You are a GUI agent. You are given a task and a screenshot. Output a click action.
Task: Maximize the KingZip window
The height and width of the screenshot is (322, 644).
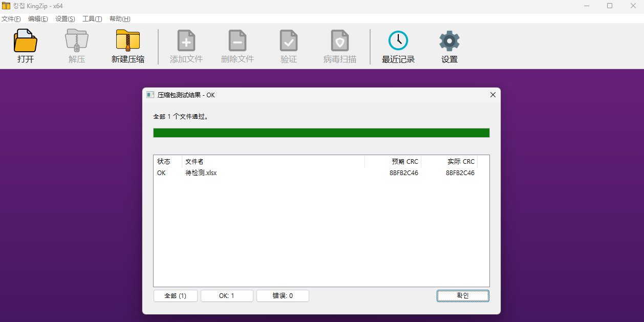(x=610, y=6)
